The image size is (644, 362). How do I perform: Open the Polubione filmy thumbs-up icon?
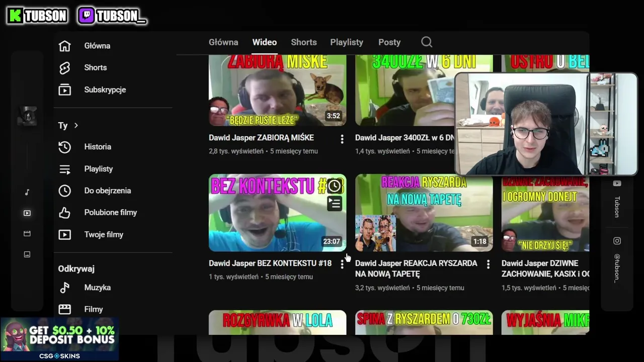point(64,213)
